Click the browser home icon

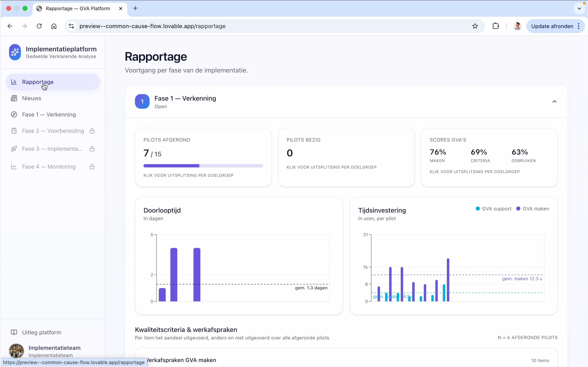pos(54,26)
